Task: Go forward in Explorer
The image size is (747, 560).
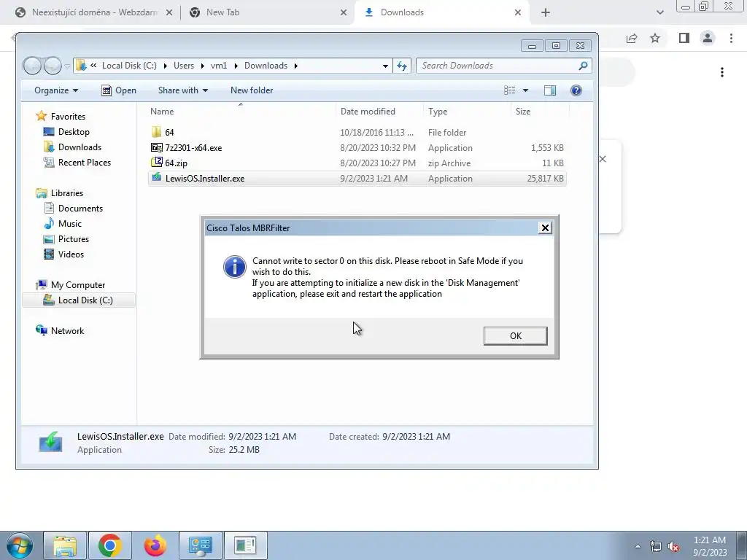Action: 53,66
